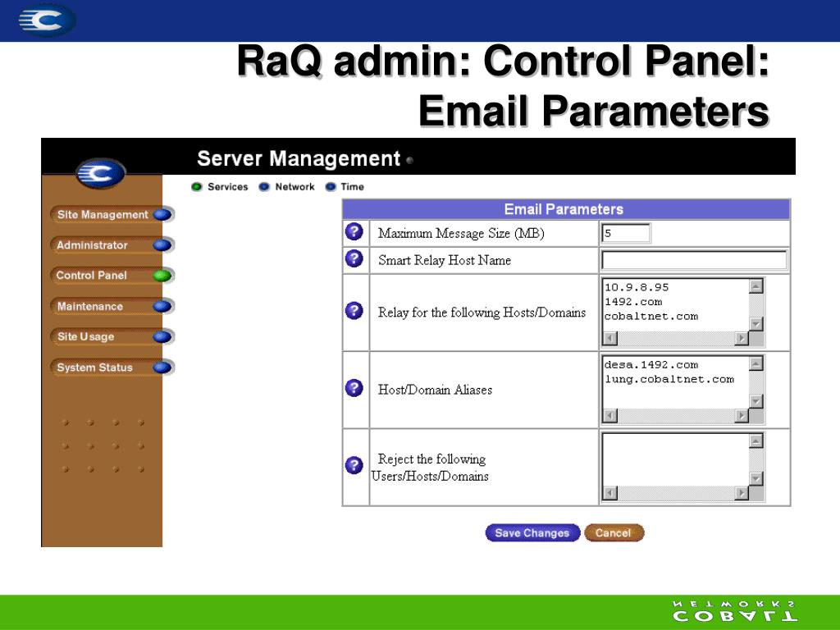Click the Host/Domain Aliases label

pyautogui.click(x=435, y=390)
